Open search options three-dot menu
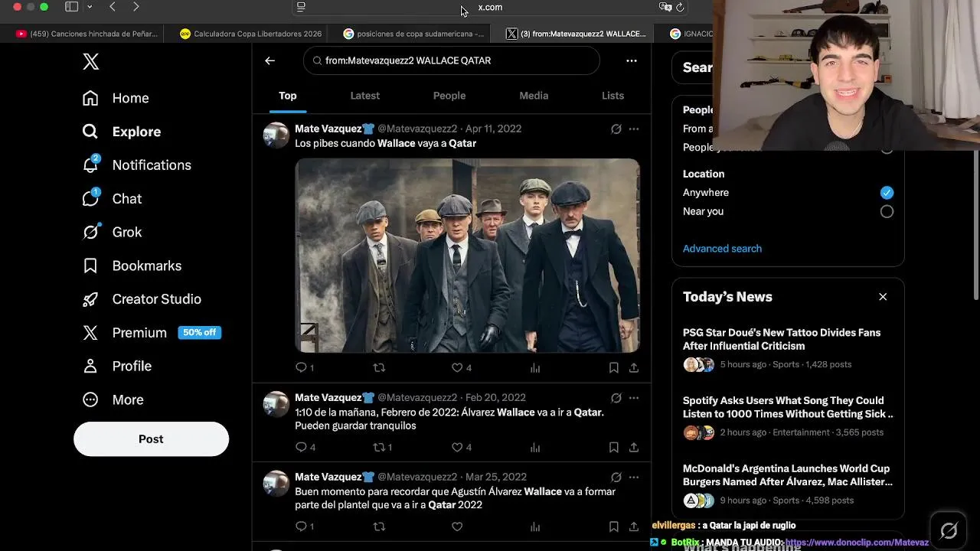 (632, 60)
